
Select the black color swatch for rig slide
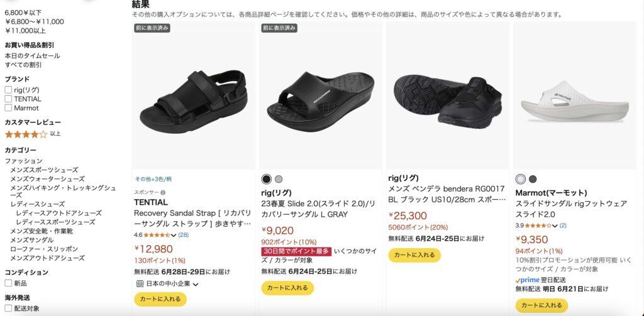pyautogui.click(x=267, y=179)
